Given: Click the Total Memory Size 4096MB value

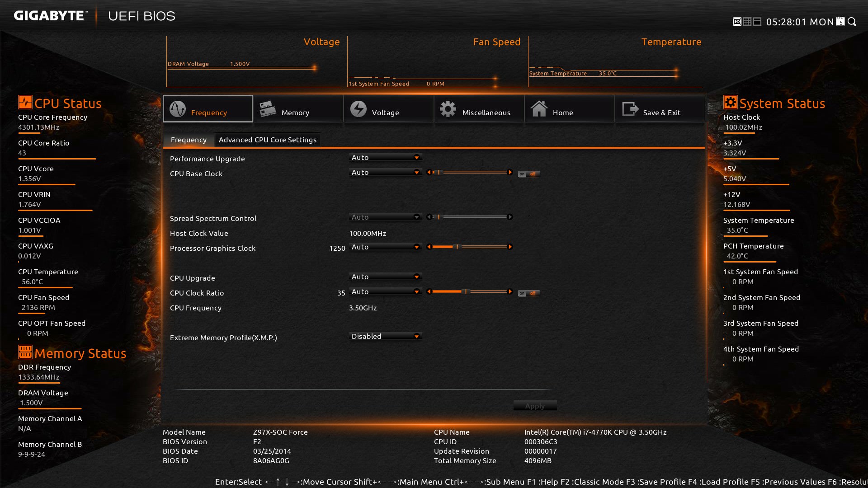Looking at the screenshot, I should pyautogui.click(x=538, y=460).
